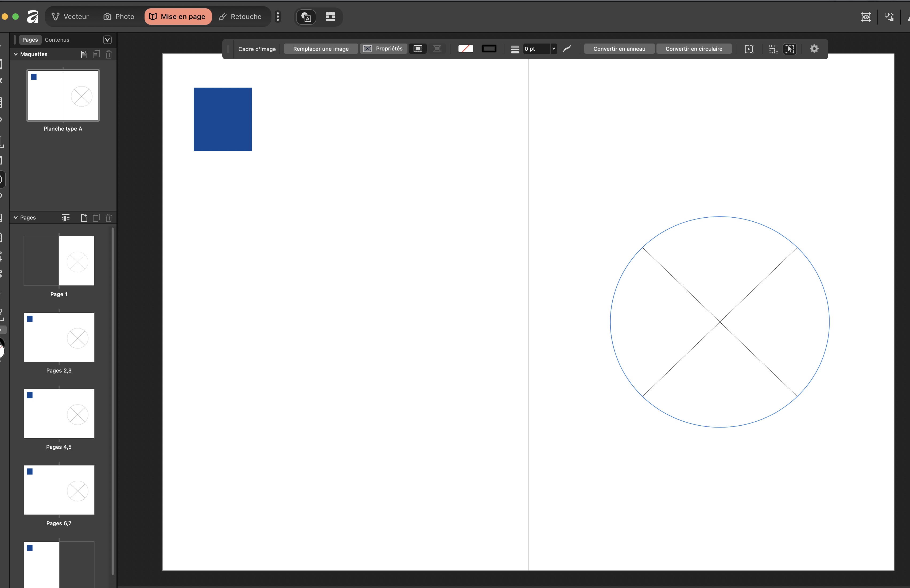Open the stroke width dropdown arrow
The width and height of the screenshot is (910, 588).
point(554,49)
